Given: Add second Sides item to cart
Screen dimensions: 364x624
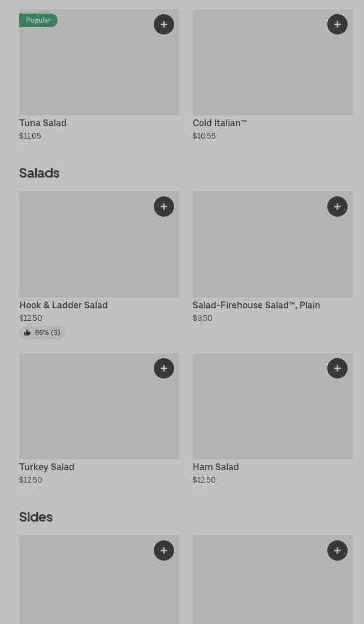Looking at the screenshot, I should pyautogui.click(x=337, y=550).
